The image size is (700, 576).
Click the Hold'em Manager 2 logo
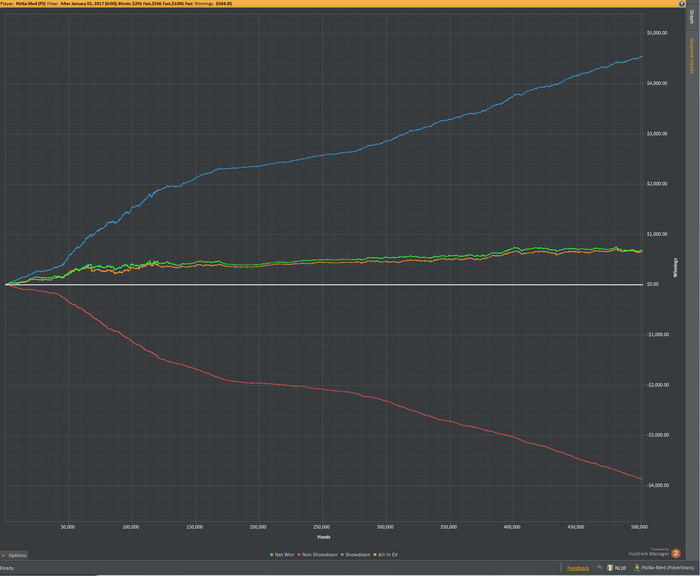pyautogui.click(x=676, y=554)
